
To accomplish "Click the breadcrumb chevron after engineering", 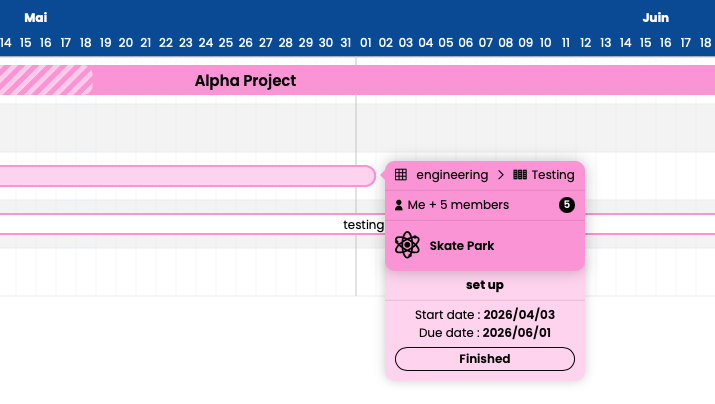I will coord(501,175).
